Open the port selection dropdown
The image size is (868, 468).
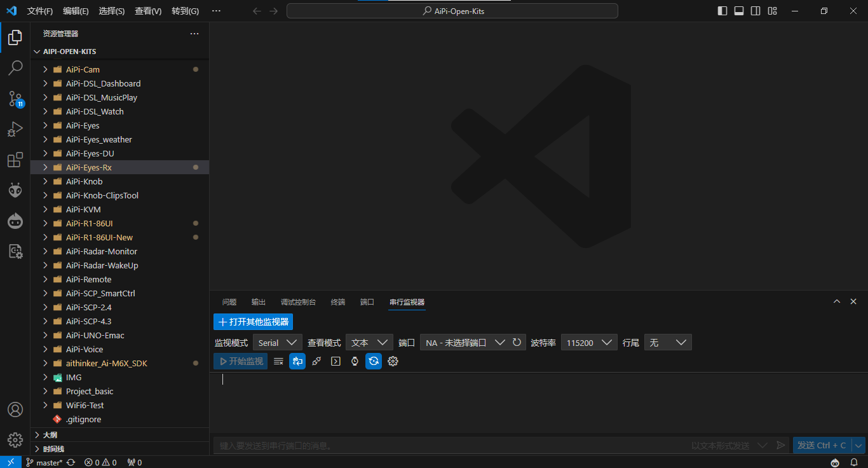point(464,342)
